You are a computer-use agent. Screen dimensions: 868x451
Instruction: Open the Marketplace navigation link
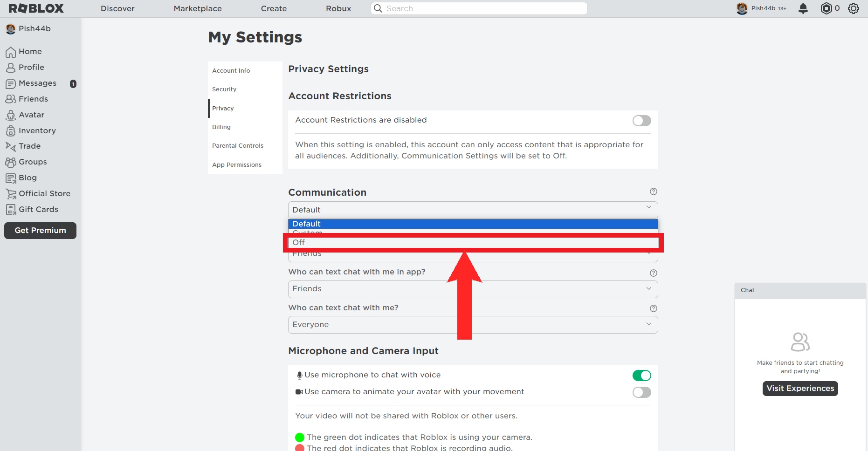click(x=198, y=8)
